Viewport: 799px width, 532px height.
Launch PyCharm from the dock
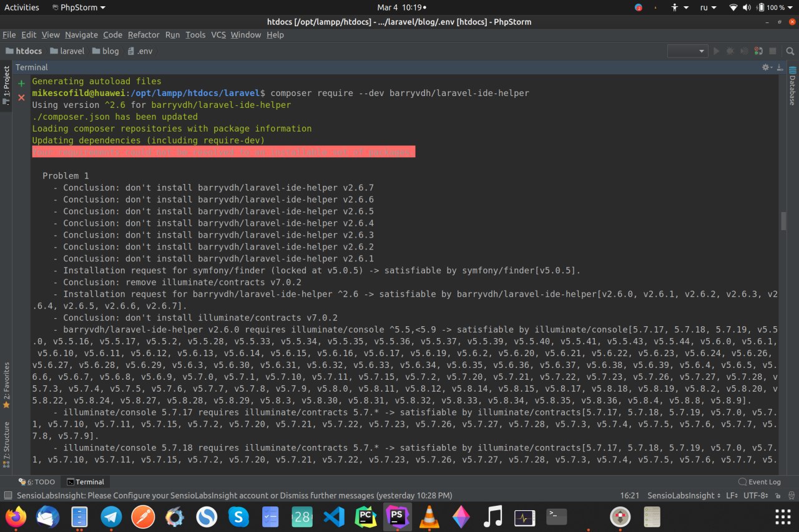pyautogui.click(x=366, y=516)
